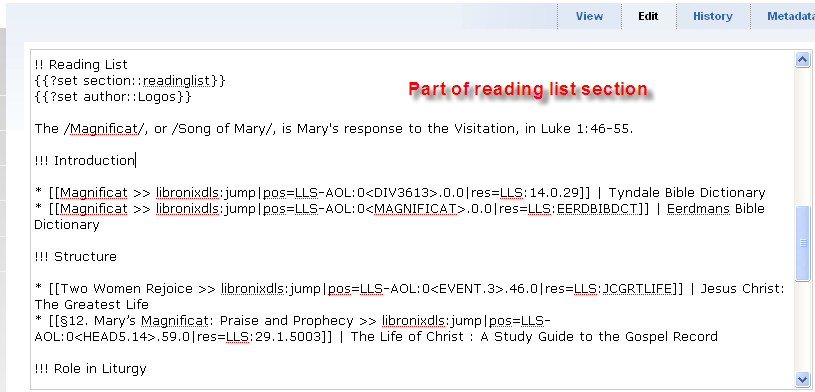Select the Edit tab
The width and height of the screenshot is (815, 392).
648,16
